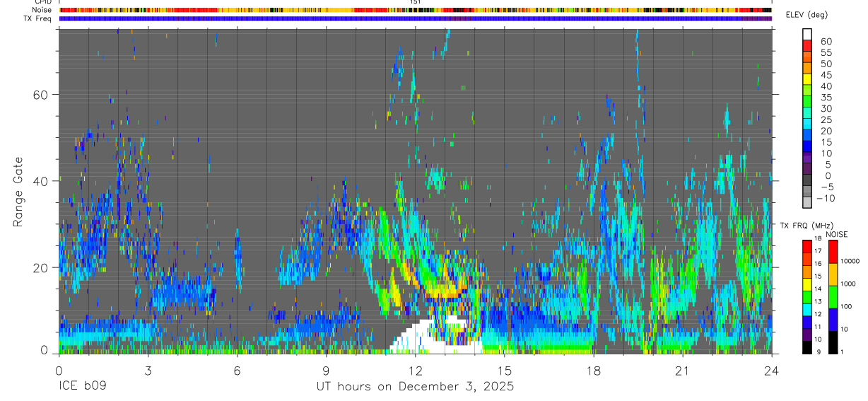This screenshot has height=401, width=868.
Task: Click the '24' tick on UT hours axis
Action: click(x=771, y=371)
